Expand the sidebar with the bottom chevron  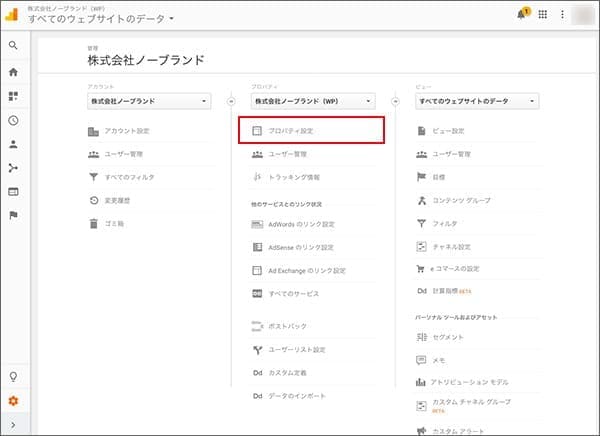coord(13,425)
